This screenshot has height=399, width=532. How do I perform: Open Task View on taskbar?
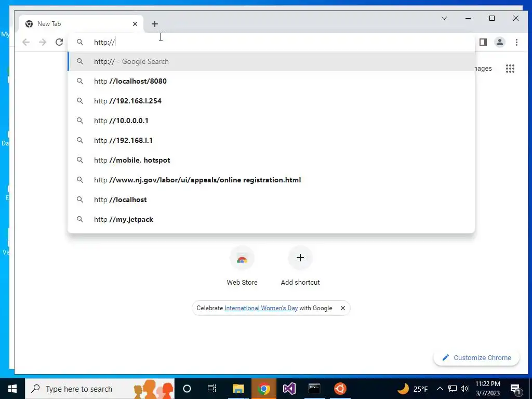click(x=212, y=389)
